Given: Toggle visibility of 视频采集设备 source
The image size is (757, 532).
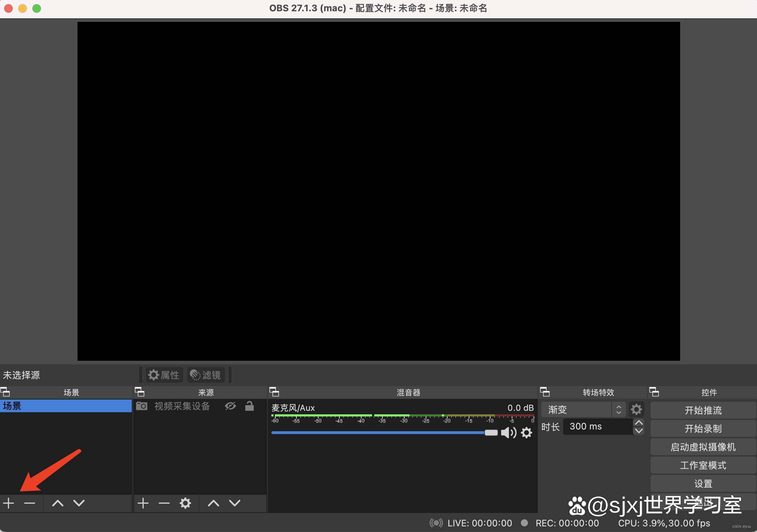Looking at the screenshot, I should coord(230,406).
